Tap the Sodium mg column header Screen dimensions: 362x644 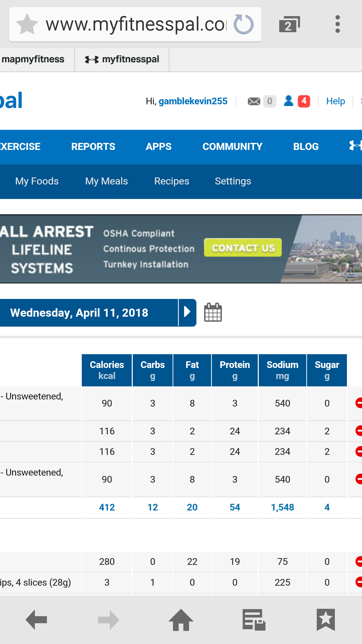coord(283,370)
